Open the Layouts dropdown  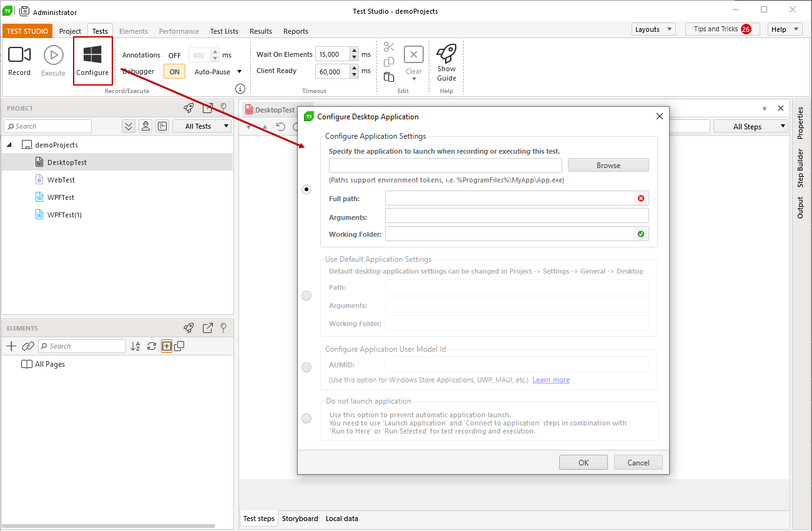click(x=653, y=29)
